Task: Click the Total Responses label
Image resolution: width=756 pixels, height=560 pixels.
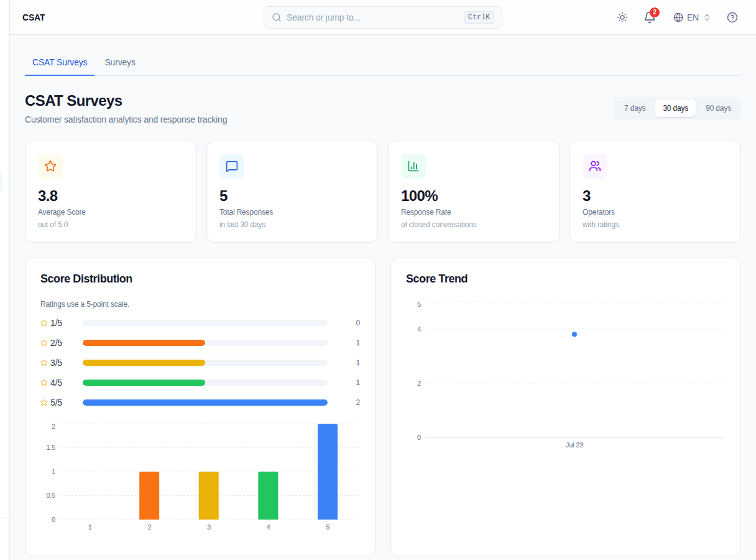Action: point(246,212)
